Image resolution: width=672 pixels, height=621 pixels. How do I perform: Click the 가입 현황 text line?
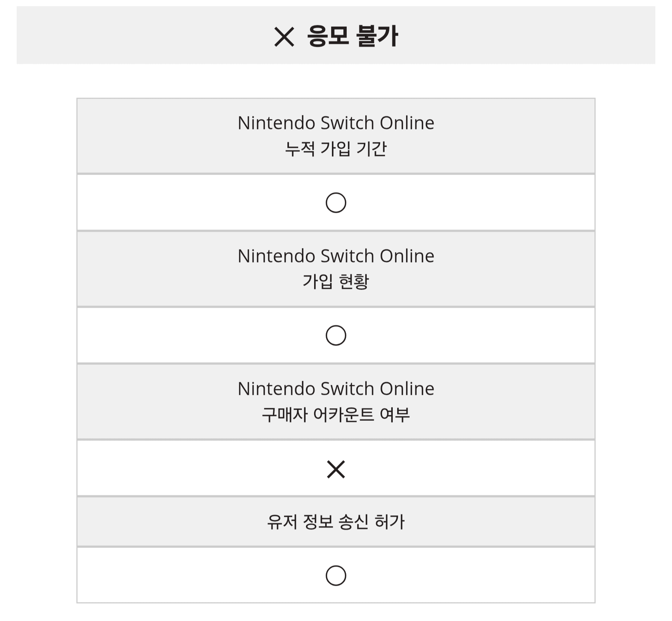[336, 281]
